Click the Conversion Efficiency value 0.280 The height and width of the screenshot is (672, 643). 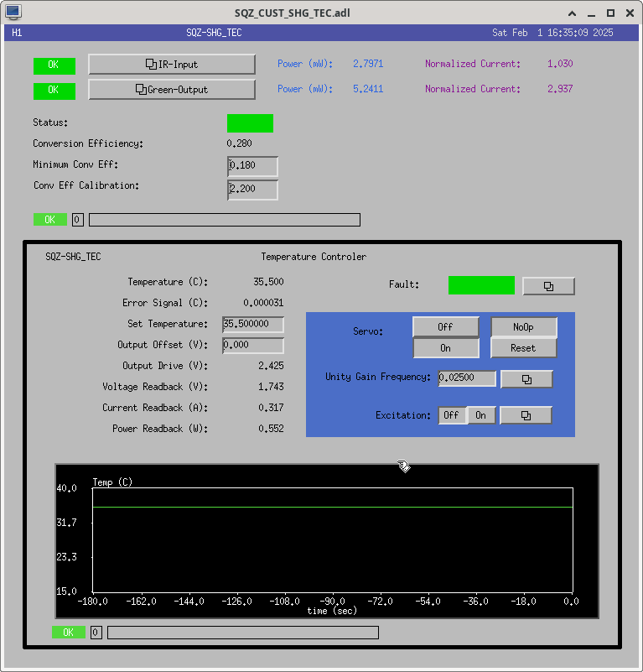pyautogui.click(x=240, y=143)
